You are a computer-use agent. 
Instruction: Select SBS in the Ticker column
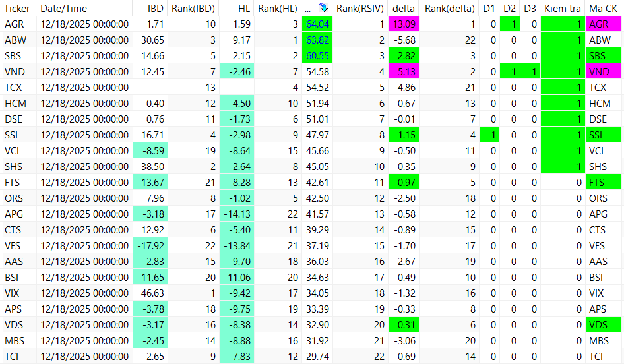pos(13,56)
